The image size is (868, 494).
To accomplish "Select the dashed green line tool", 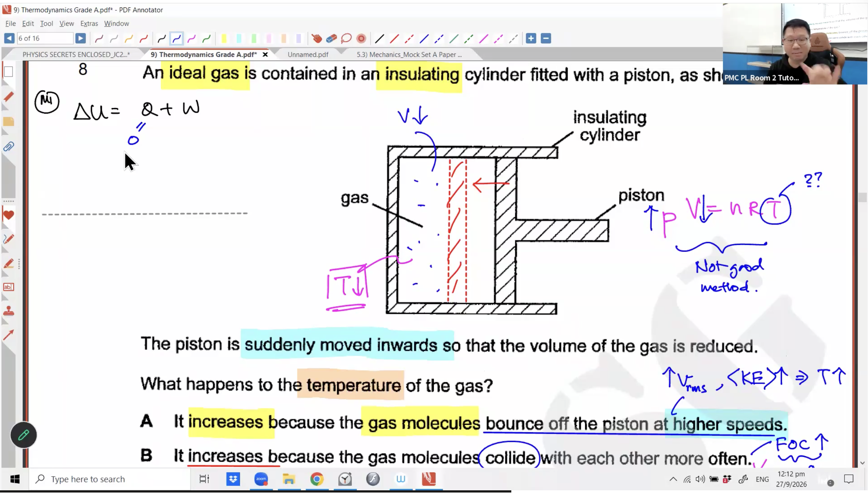I will click(469, 38).
